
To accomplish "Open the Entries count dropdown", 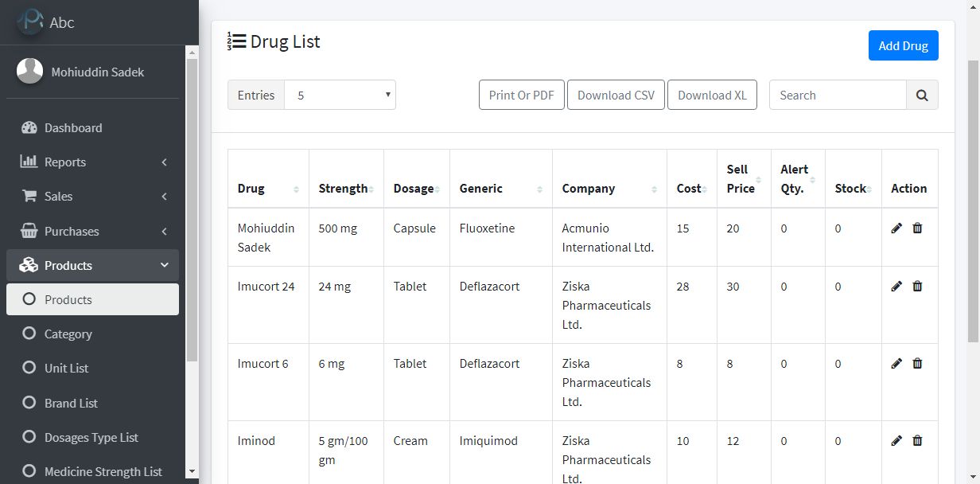I will point(340,96).
